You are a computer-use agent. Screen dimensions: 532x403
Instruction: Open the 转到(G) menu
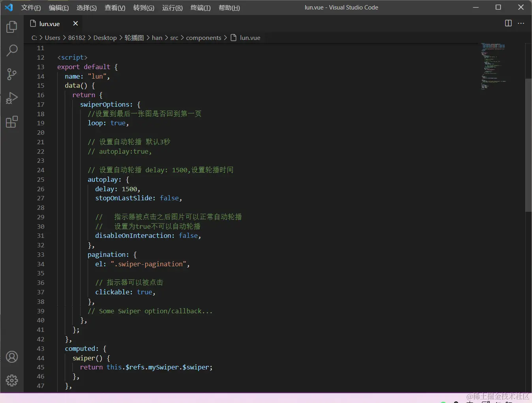coord(144,8)
